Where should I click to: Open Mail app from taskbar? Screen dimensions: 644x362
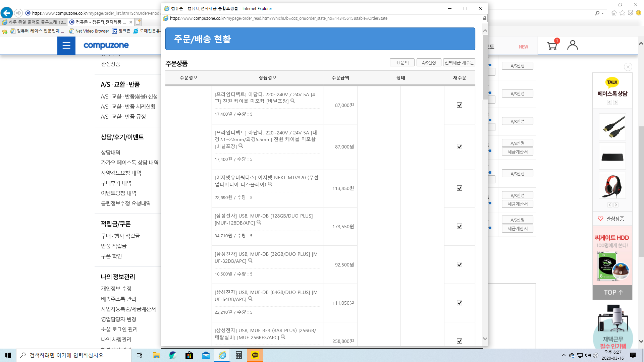pyautogui.click(x=206, y=355)
